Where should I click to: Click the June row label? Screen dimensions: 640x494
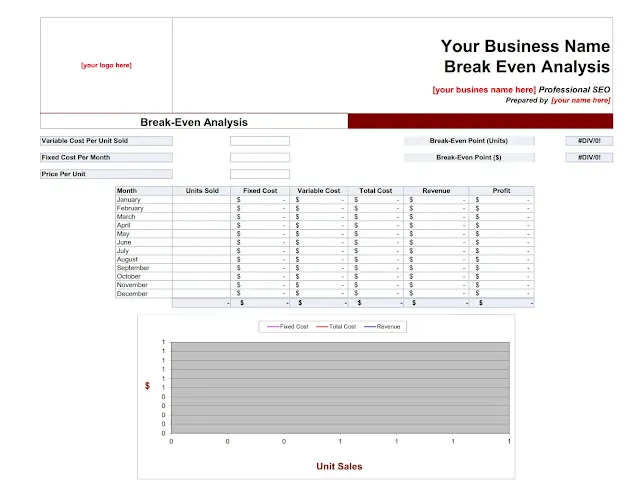coord(124,243)
